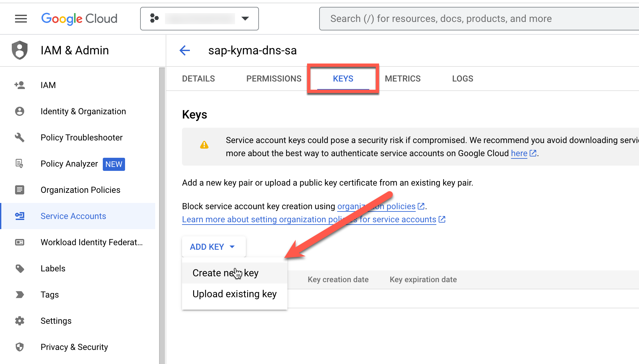Switch to the LOGS tab
The height and width of the screenshot is (364, 639).
[463, 79]
